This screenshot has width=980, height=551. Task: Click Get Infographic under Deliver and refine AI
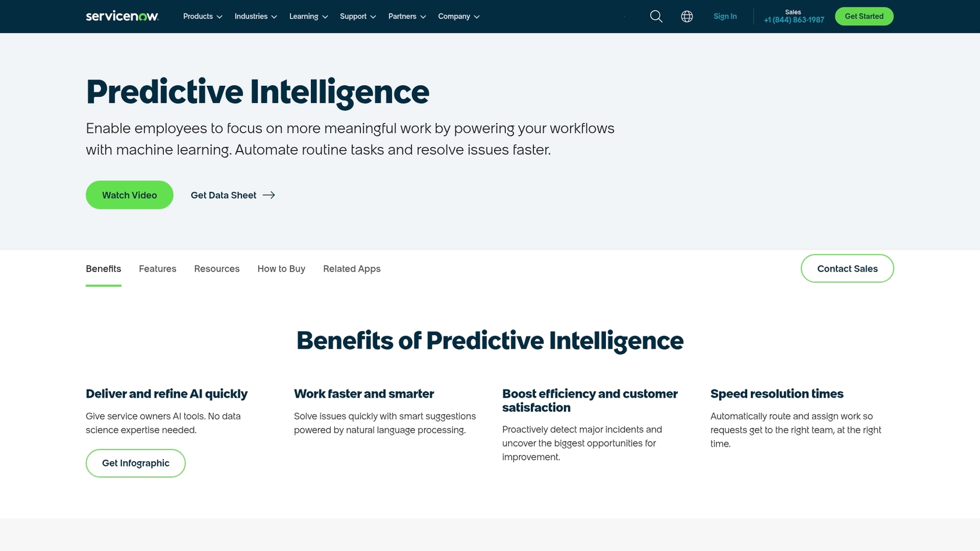point(135,463)
